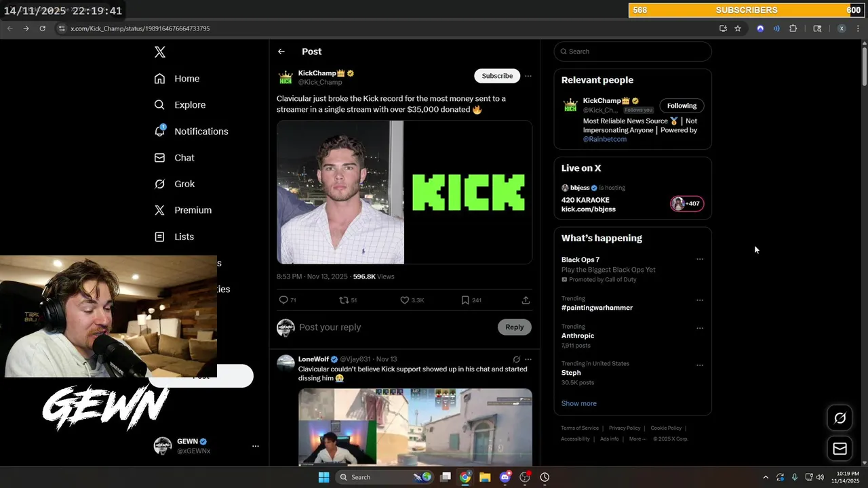Expand the More footer menu
Screen dimensions: 868x488
pos(637,439)
